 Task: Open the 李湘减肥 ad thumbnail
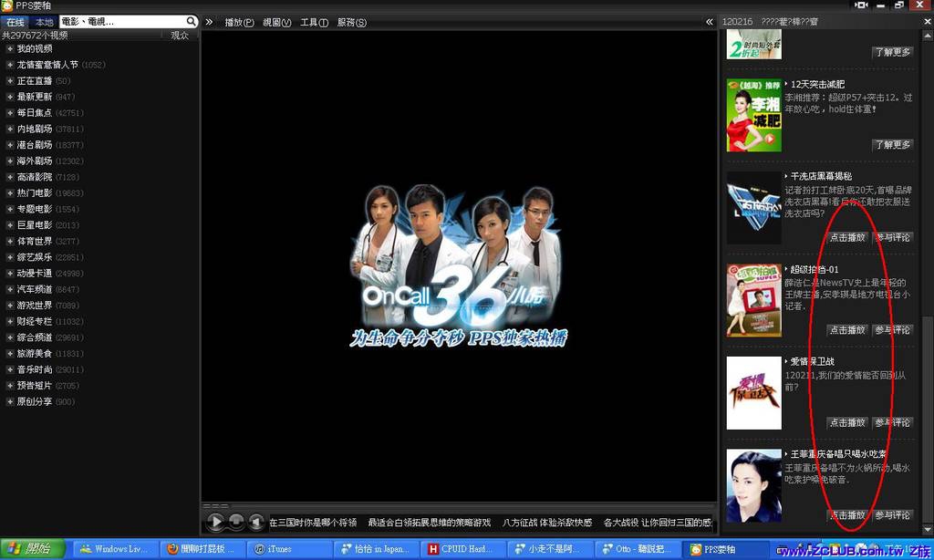point(753,115)
